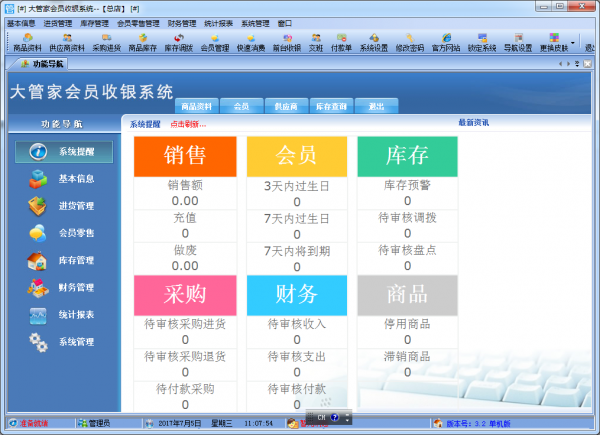The width and height of the screenshot is (600, 435).
Task: Switch to the 库存查询 tab
Action: click(330, 105)
